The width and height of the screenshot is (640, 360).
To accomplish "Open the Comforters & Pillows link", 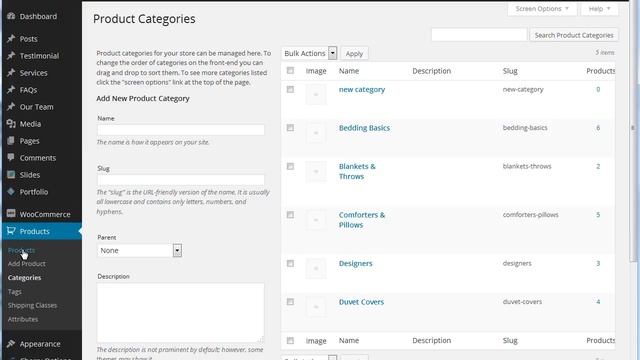I will pos(362,220).
